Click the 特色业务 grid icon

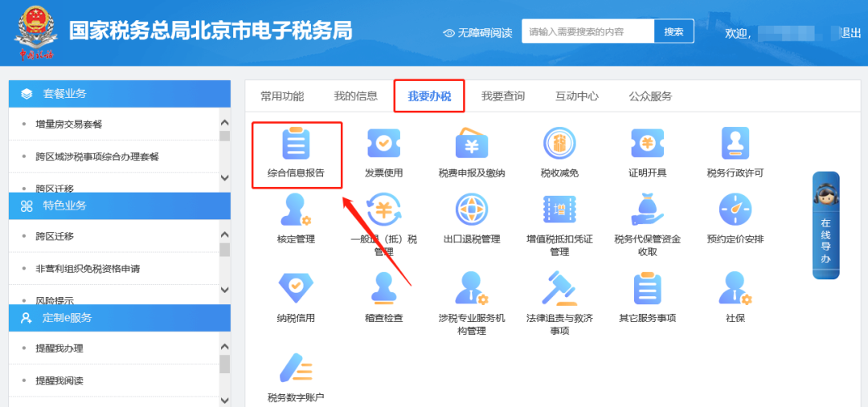27,206
